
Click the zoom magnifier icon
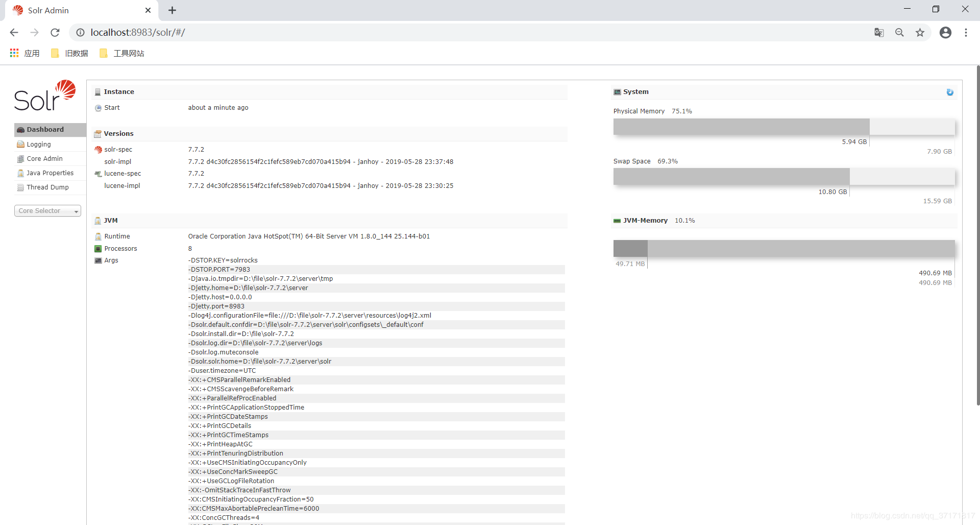(899, 33)
